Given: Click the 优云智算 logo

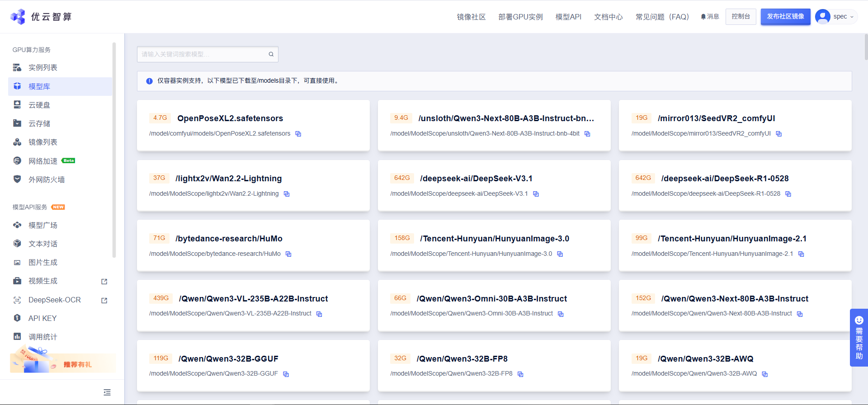Looking at the screenshot, I should 41,17.
